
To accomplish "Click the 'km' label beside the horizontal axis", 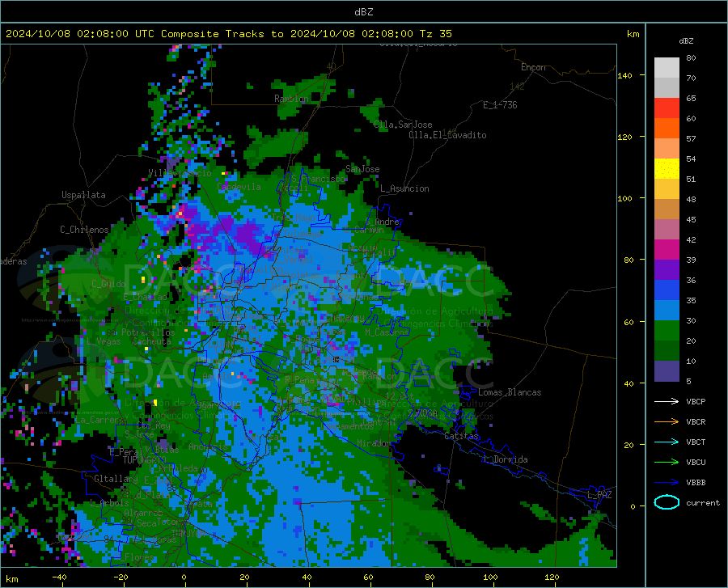I will tap(11, 579).
